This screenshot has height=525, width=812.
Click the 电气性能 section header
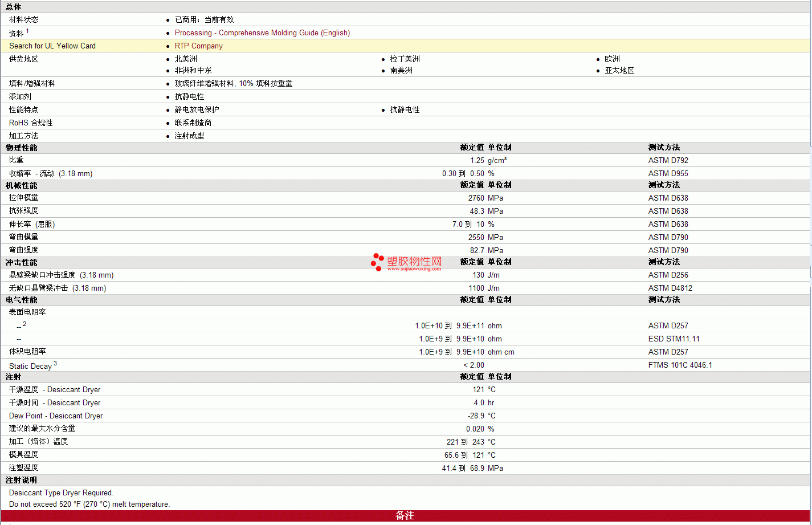[x=22, y=300]
